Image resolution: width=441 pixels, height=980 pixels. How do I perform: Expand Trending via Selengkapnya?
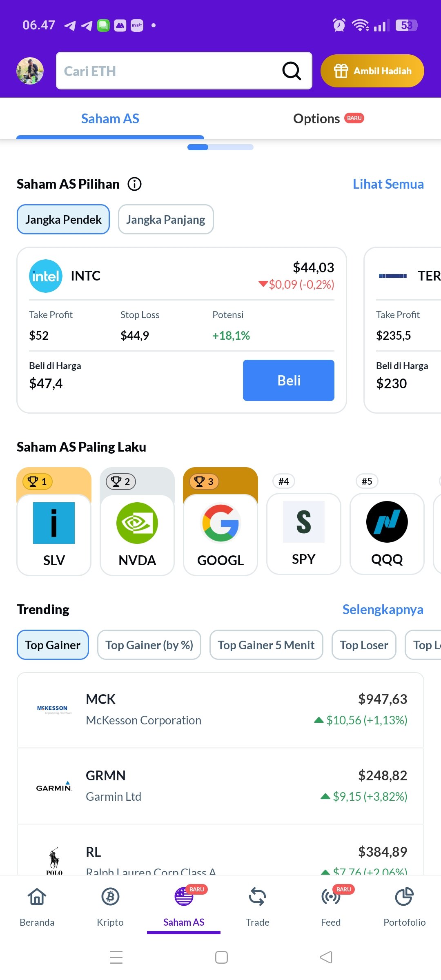[383, 610]
